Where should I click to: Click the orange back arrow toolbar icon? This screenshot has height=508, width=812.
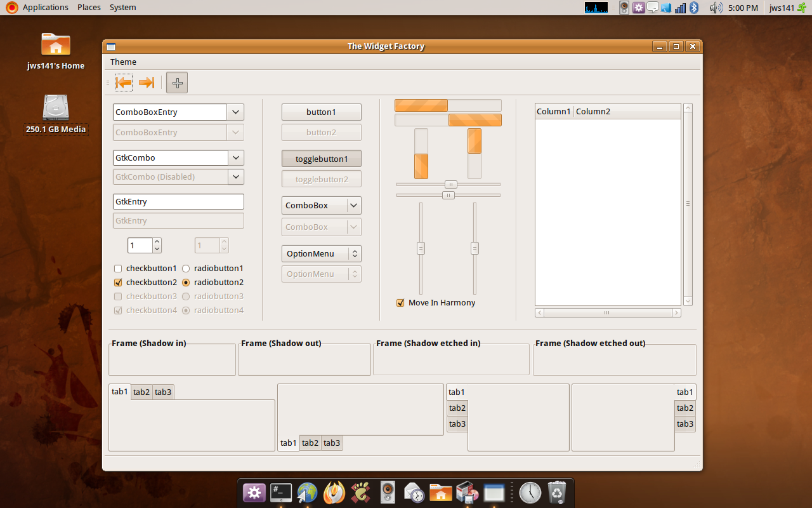pyautogui.click(x=124, y=83)
